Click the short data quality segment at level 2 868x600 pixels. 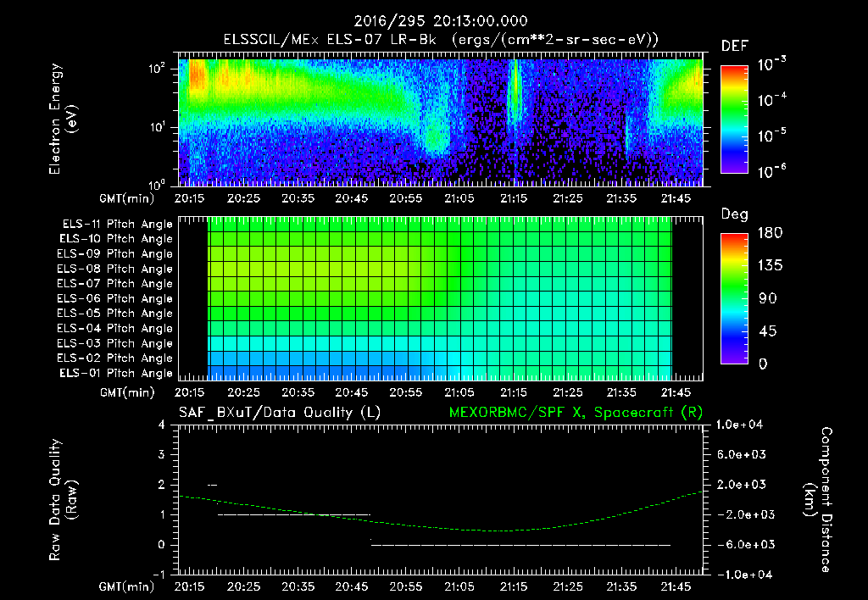coord(213,486)
